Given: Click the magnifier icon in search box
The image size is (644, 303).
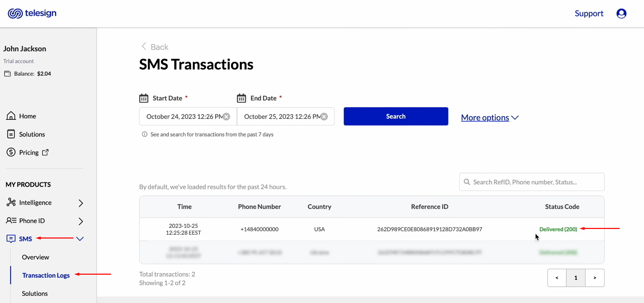Looking at the screenshot, I should tap(467, 182).
